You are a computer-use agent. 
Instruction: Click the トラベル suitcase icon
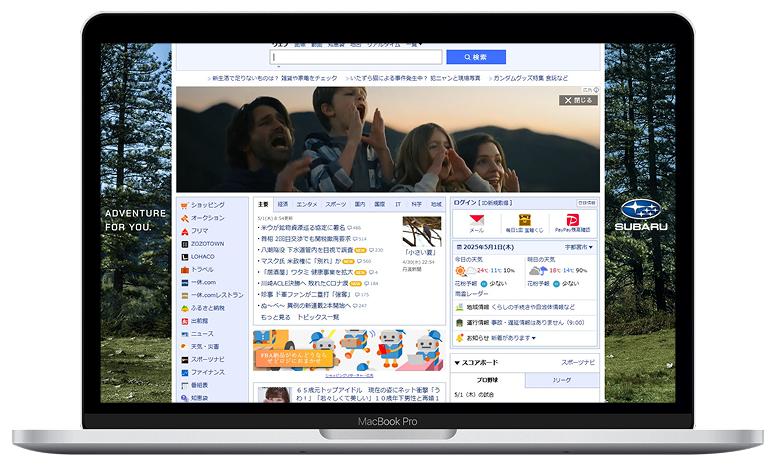click(185, 269)
